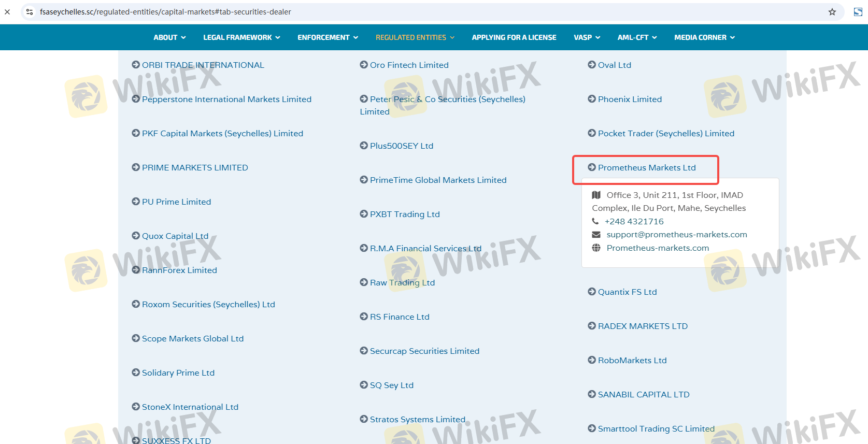Click arrow icon beside PU Prime Limited
The image size is (868, 444).
(x=136, y=202)
